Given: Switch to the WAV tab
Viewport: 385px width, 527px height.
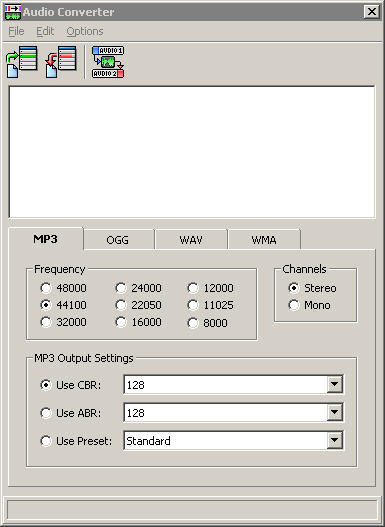Looking at the screenshot, I should pos(191,240).
